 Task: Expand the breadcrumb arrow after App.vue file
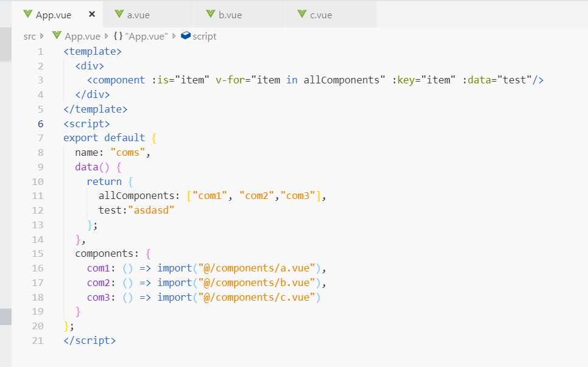pyautogui.click(x=107, y=36)
